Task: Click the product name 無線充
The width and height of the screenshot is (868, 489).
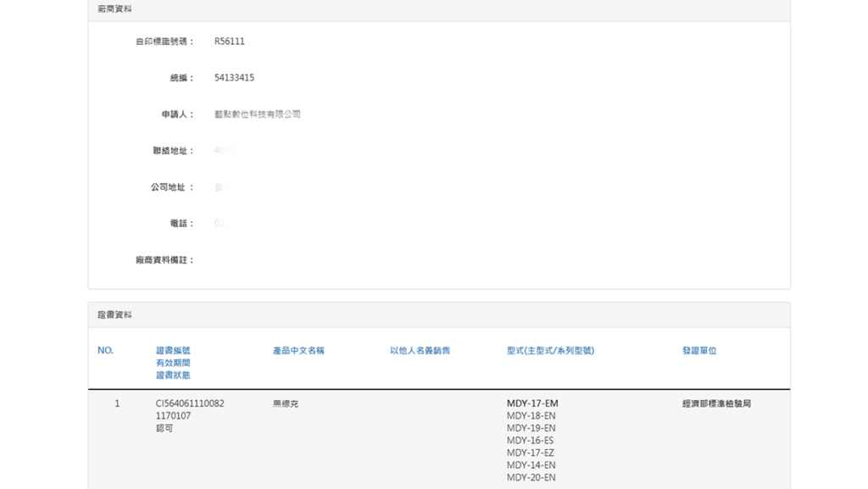Action: [286, 404]
